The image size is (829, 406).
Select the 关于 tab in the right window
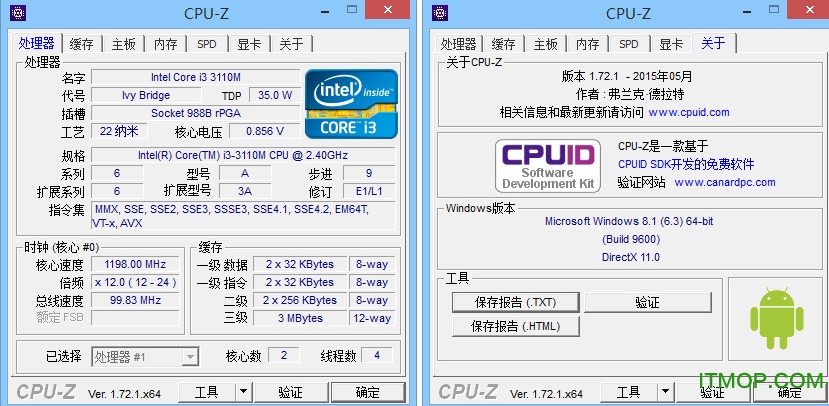click(x=713, y=42)
